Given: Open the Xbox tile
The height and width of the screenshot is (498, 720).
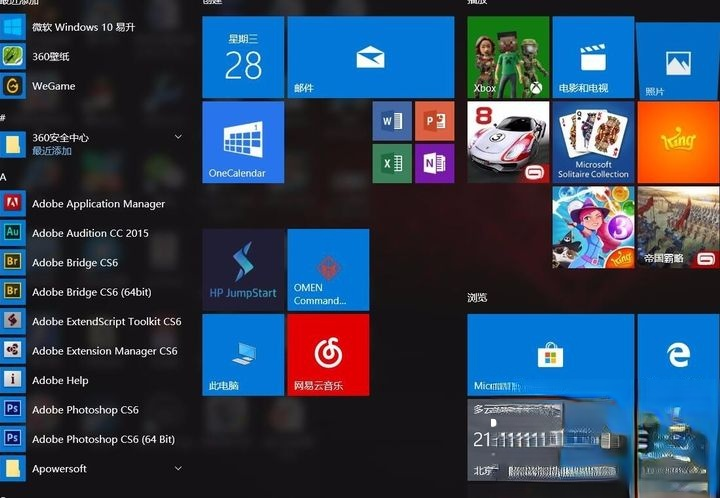Looking at the screenshot, I should (508, 57).
